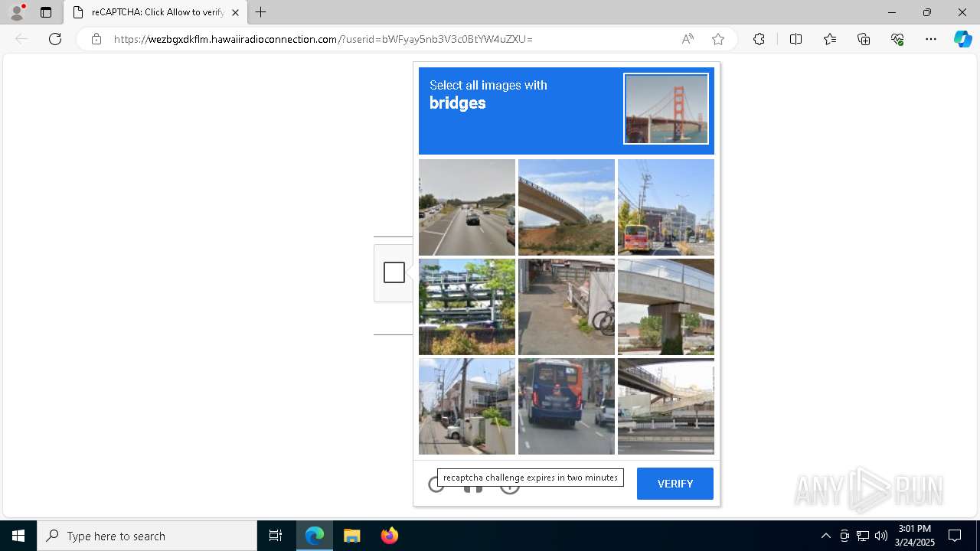Select the multi-level parking structure tile
Screen dimensions: 980x551
[x=467, y=307]
